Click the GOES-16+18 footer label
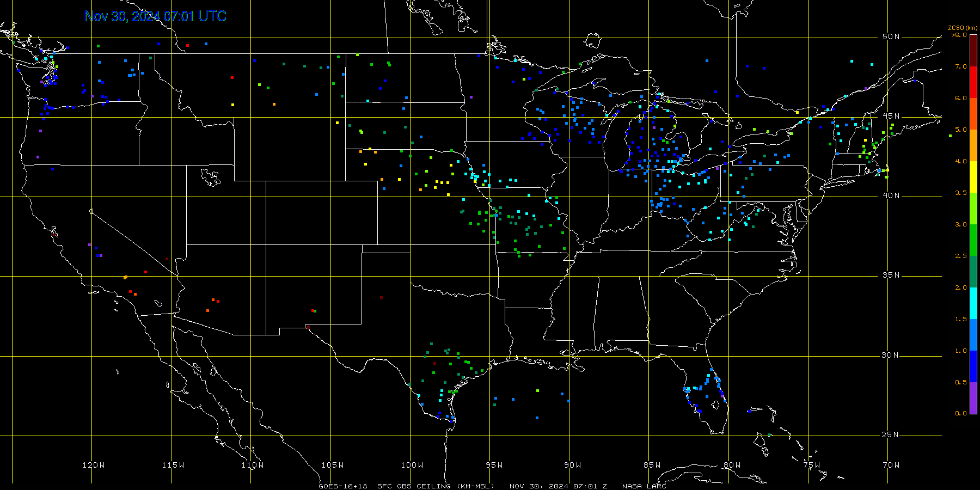Image resolution: width=980 pixels, height=490 pixels. click(x=343, y=486)
